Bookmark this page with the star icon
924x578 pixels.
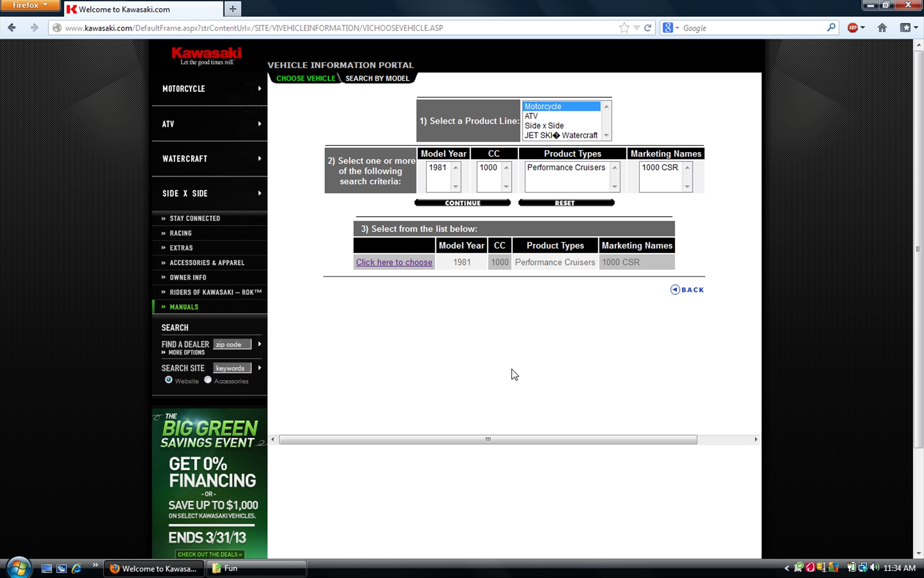[x=624, y=28]
